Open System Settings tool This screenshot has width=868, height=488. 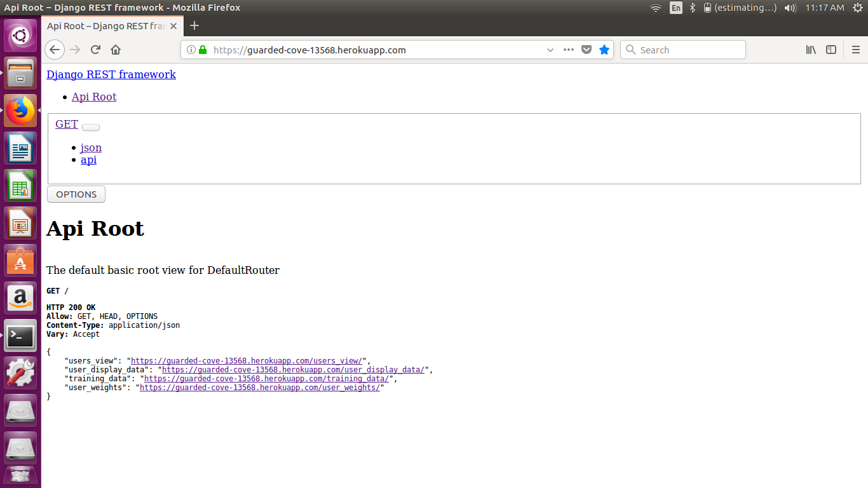coord(21,373)
